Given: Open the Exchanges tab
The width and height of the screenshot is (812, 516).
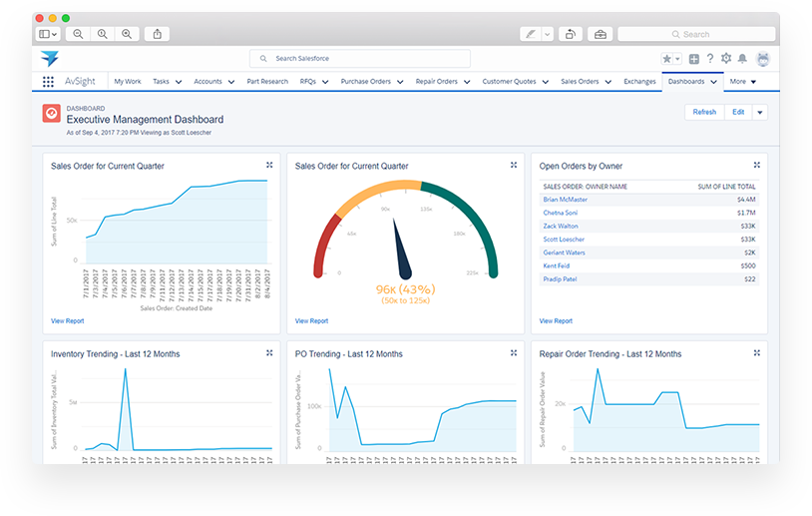Looking at the screenshot, I should tap(639, 82).
